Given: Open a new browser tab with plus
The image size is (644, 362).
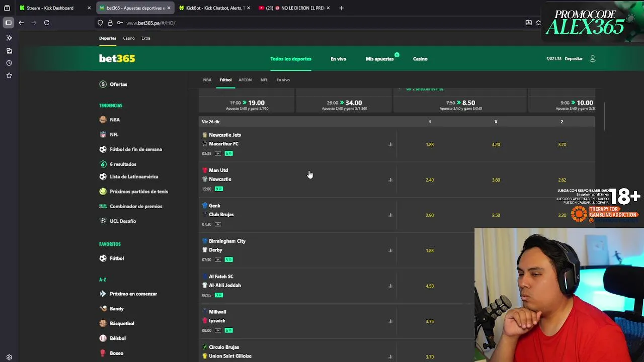Looking at the screenshot, I should pos(341,8).
